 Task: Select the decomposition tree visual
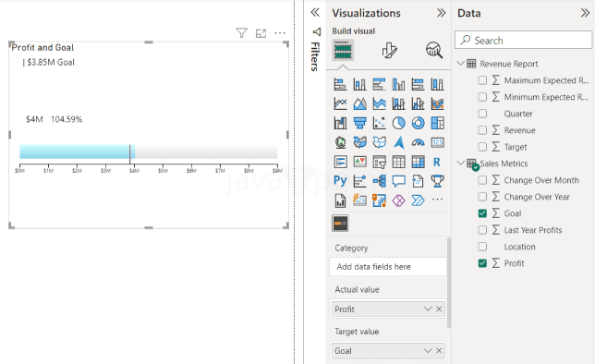pos(379,181)
